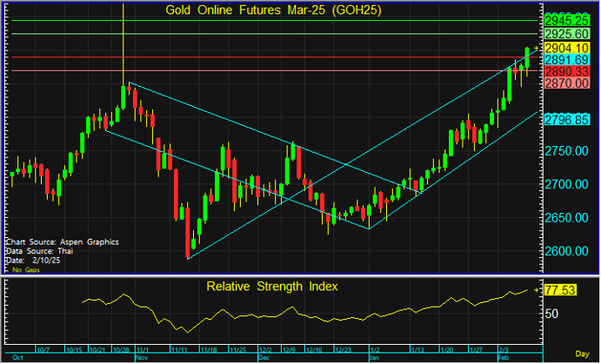
Task: Select the Dec month label on time axis
Action: pos(264,356)
